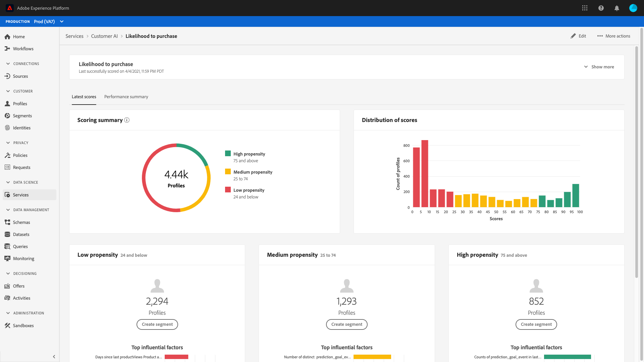Screen dimensions: 644x362
Task: Open the notifications bell
Action: [616, 8]
